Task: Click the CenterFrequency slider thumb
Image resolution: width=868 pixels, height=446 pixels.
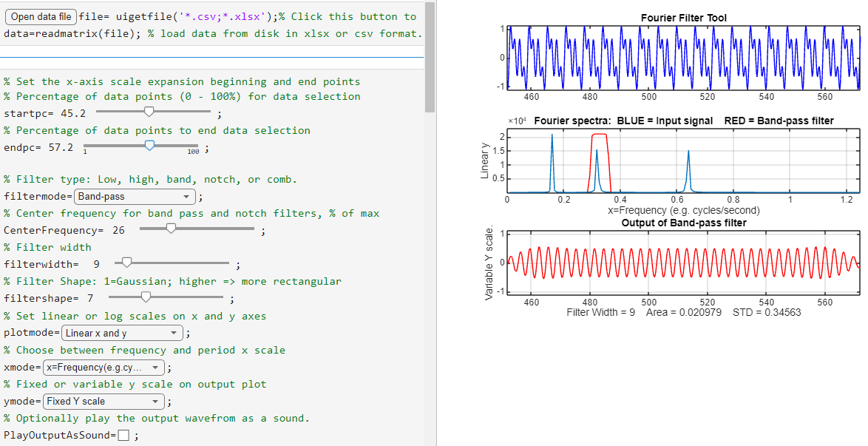Action: [171, 229]
